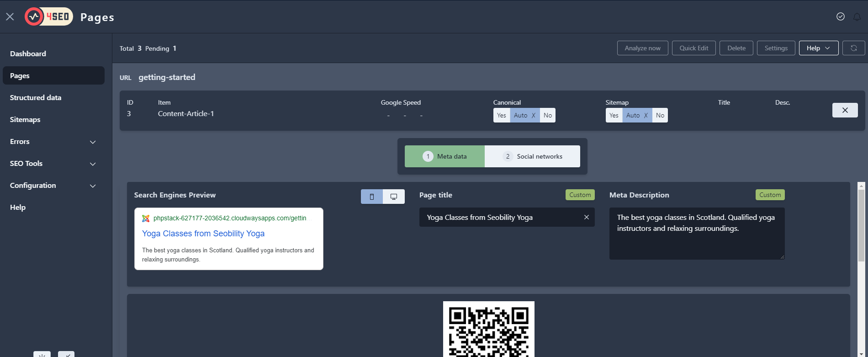The width and height of the screenshot is (868, 357).
Task: Expand the Configuration sidebar section
Action: (x=53, y=186)
